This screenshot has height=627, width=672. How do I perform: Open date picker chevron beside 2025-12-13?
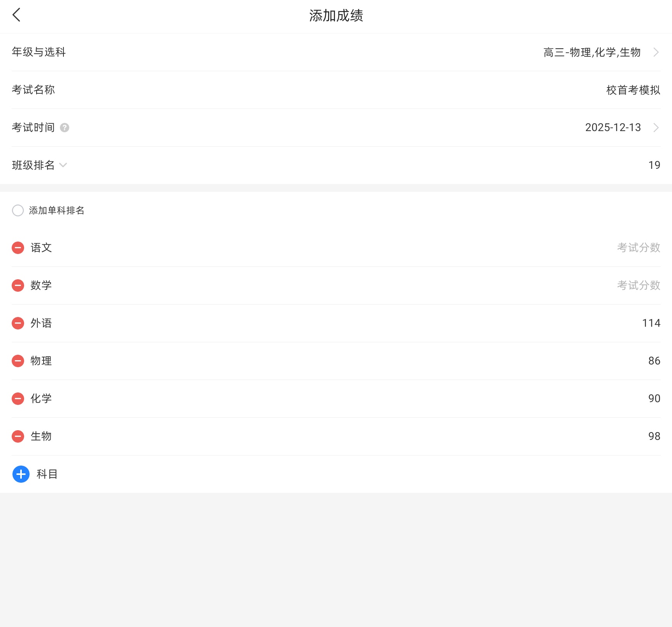click(x=656, y=128)
